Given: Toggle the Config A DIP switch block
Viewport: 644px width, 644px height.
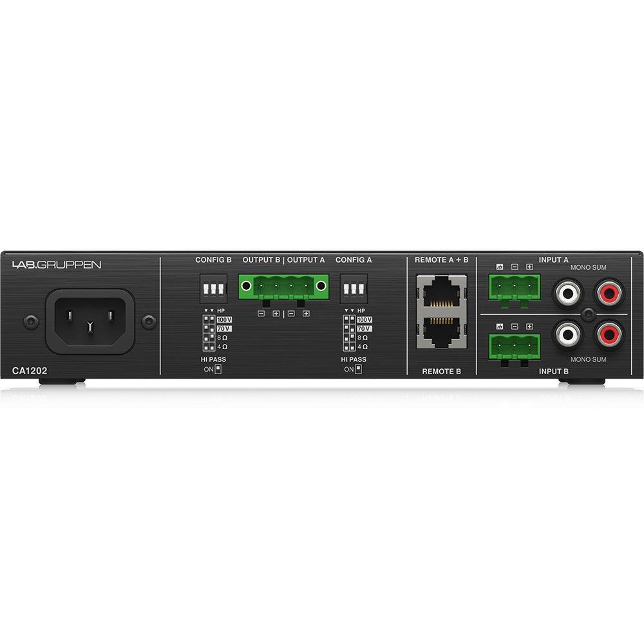Looking at the screenshot, I should pos(354,289).
